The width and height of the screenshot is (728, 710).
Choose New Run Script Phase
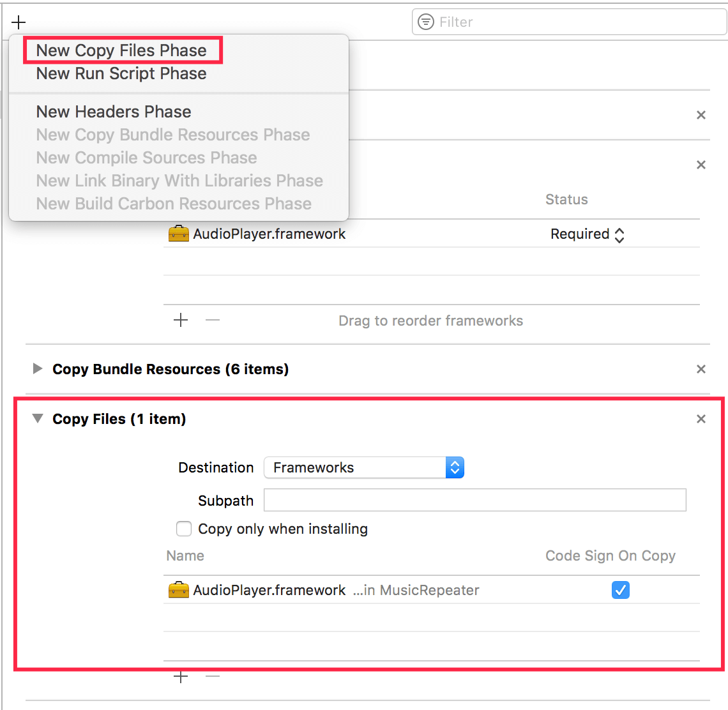121,73
